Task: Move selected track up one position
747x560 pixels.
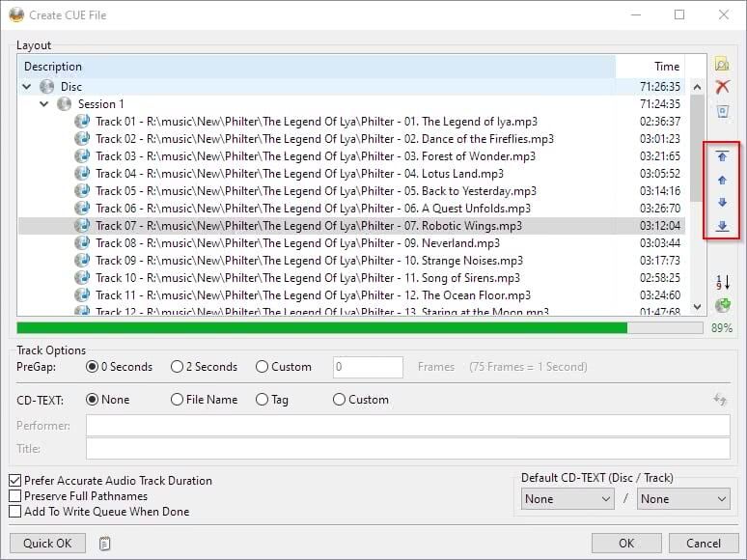Action: pos(722,180)
